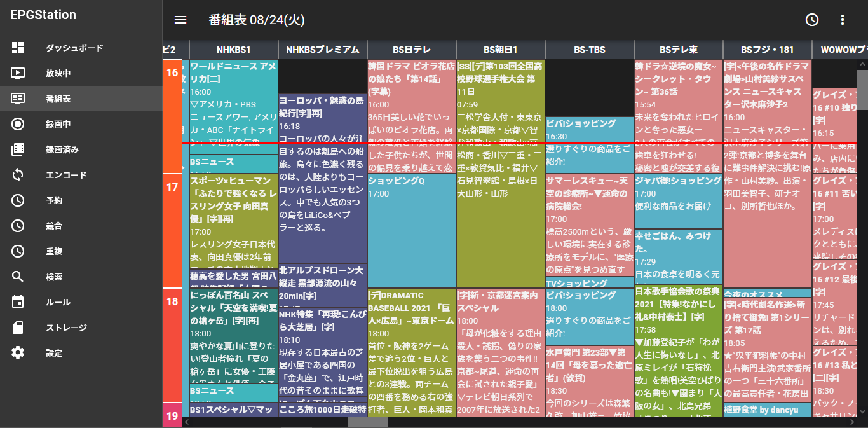Open 韓国ドラマ ビオラ花店の娘たち program
The height and width of the screenshot is (428, 868).
tap(412, 116)
